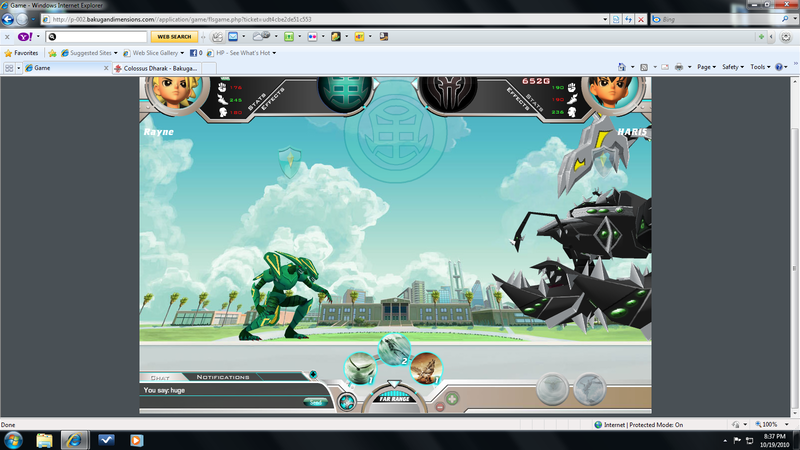Choose the top center ability card orb
The height and width of the screenshot is (450, 800).
coord(394,350)
